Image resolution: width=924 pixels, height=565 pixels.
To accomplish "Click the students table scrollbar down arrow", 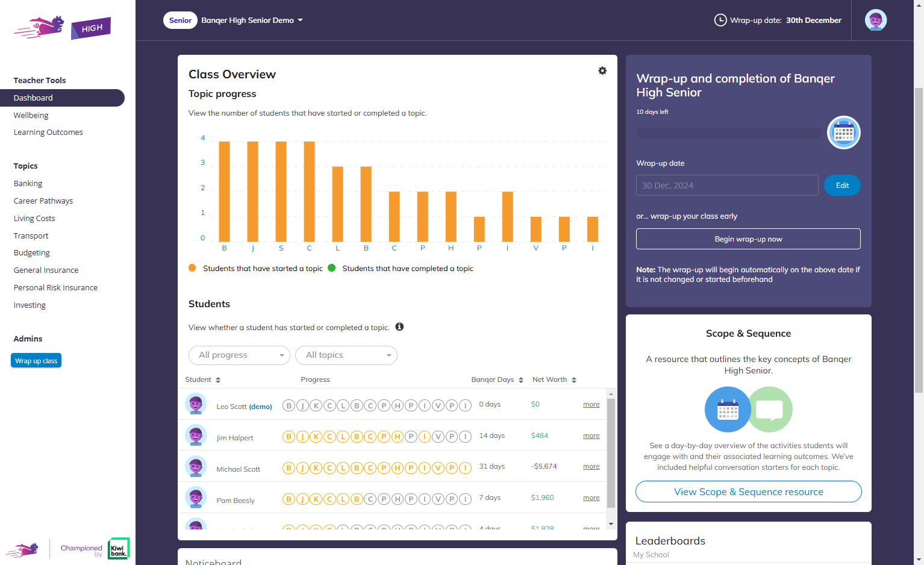I will point(611,524).
